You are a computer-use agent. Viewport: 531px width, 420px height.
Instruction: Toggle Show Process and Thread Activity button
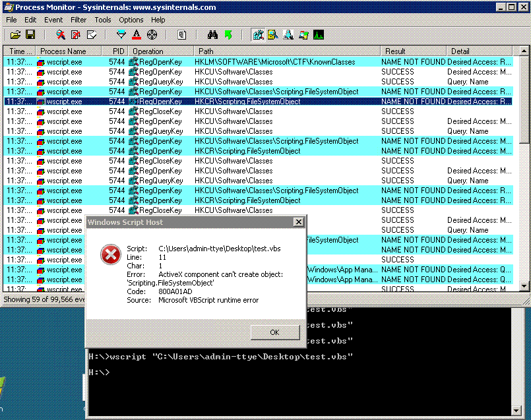303,35
